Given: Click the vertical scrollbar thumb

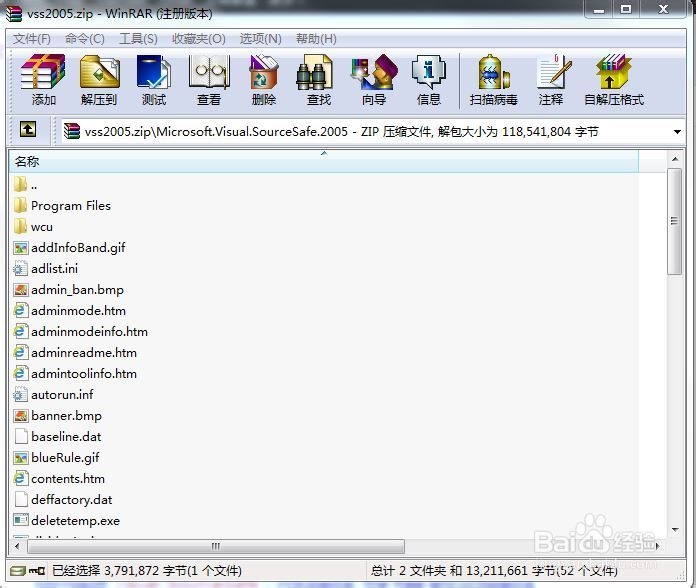Looking at the screenshot, I should (x=675, y=221).
